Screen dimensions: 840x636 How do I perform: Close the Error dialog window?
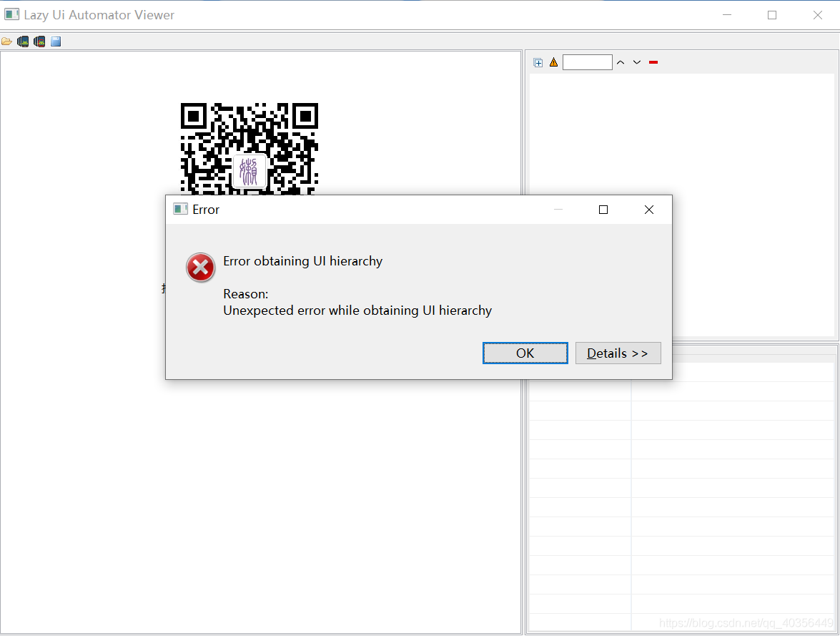[648, 210]
